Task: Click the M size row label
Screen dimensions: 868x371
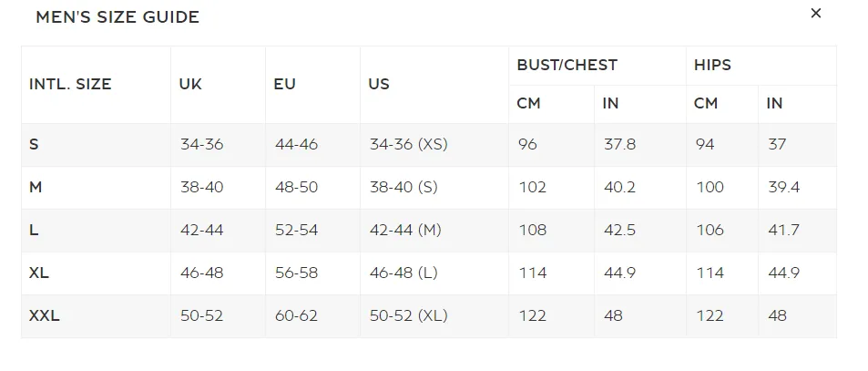Action: pyautogui.click(x=36, y=187)
